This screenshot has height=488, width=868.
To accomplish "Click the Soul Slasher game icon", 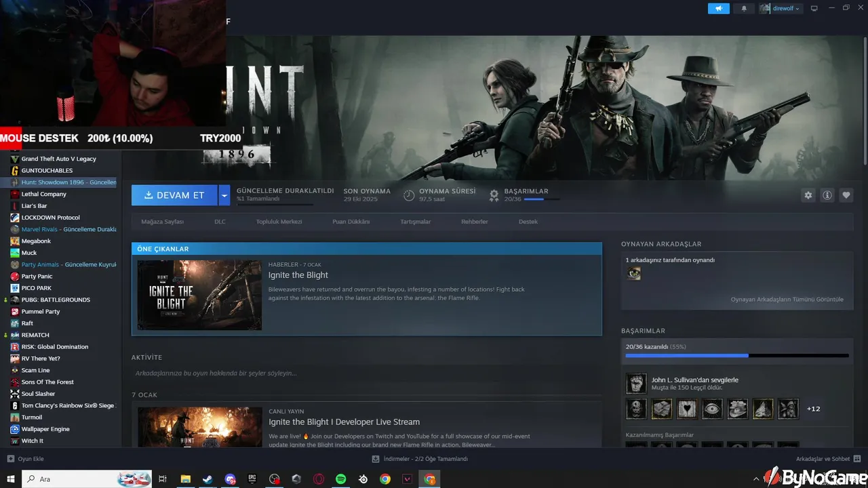I will pos(15,394).
